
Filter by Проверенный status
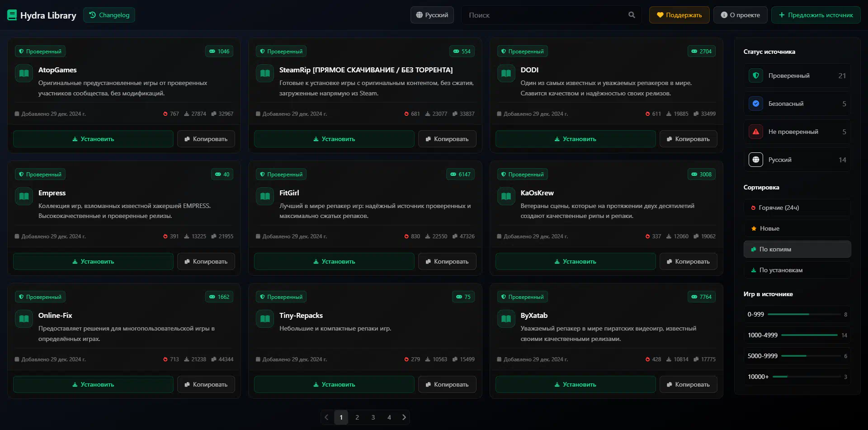coord(797,76)
